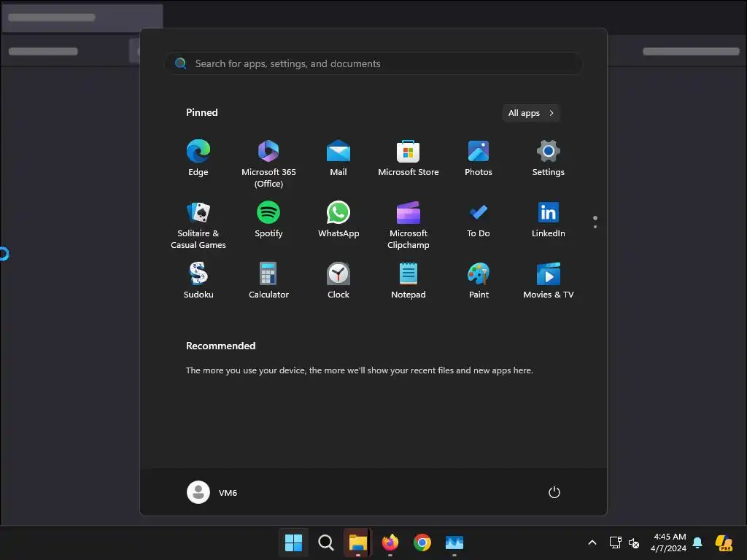
Task: Open taskbar Search magnifier
Action: tap(326, 542)
